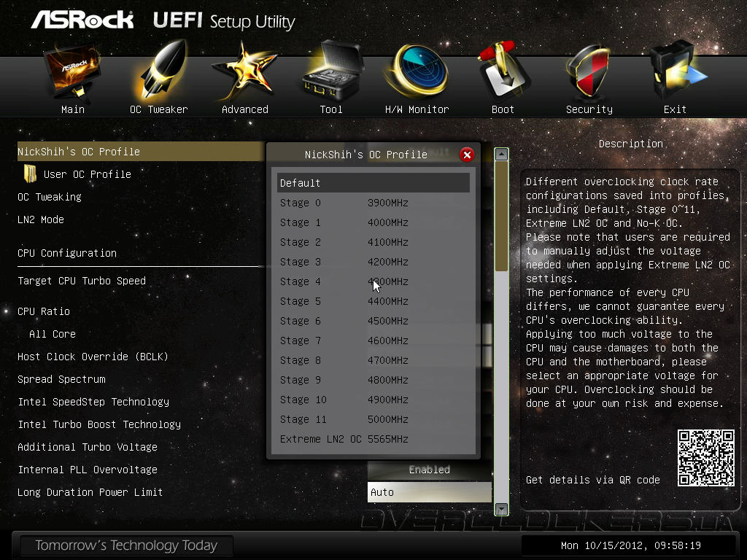Viewport: 747px width, 560px height.
Task: Open the Security shield icon
Action: (588, 71)
